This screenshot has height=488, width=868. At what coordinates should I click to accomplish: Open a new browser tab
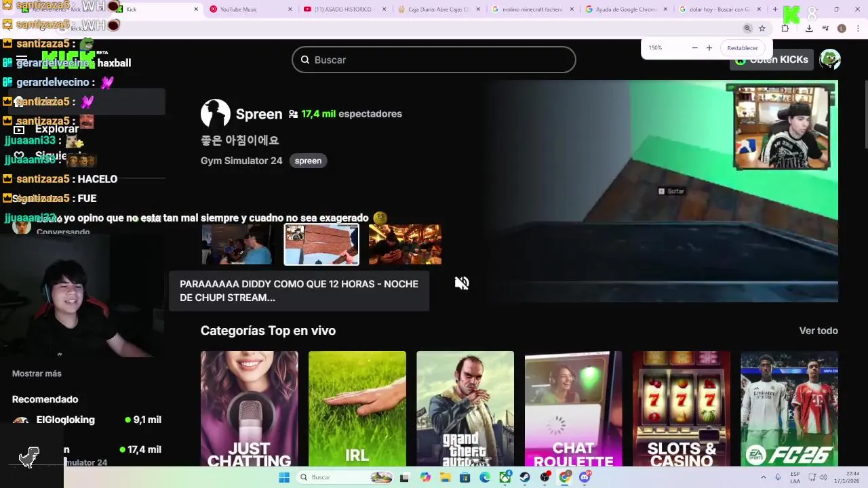pos(775,9)
